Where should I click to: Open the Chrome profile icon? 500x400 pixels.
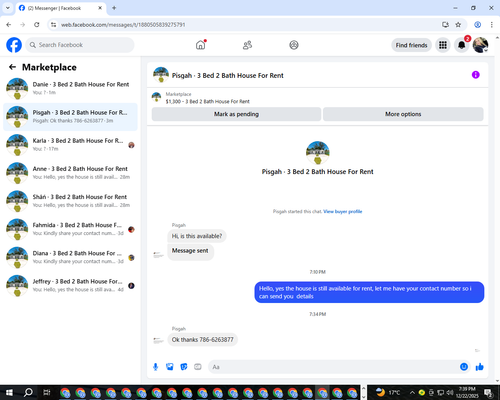click(x=477, y=25)
